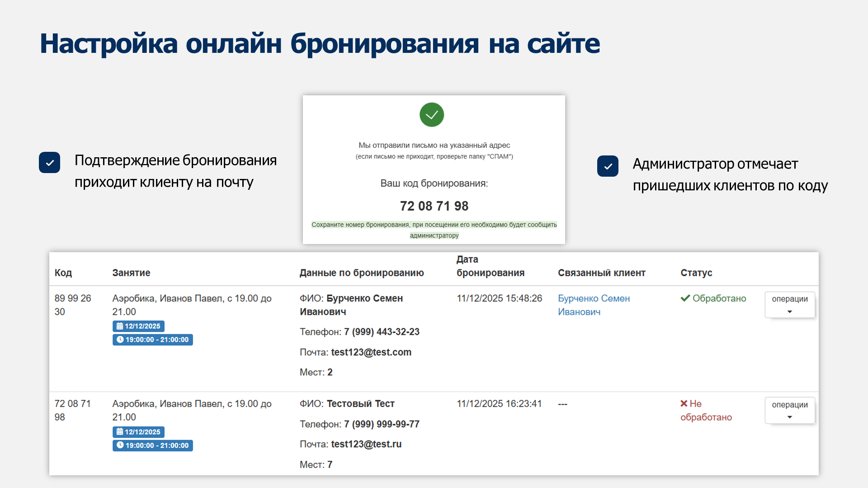This screenshot has height=488, width=868.
Task: Click the 'Занятие' column header
Action: point(132,273)
